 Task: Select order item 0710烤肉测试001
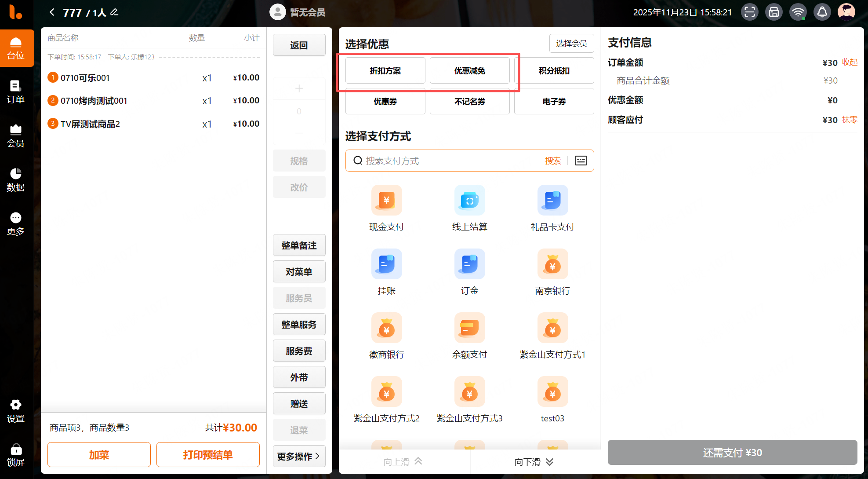coord(94,101)
